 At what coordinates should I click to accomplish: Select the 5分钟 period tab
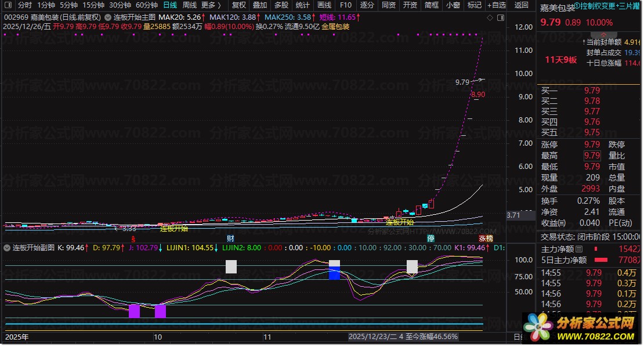(x=68, y=5)
